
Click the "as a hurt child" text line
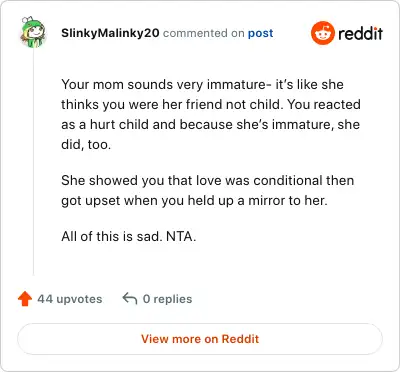(x=211, y=124)
